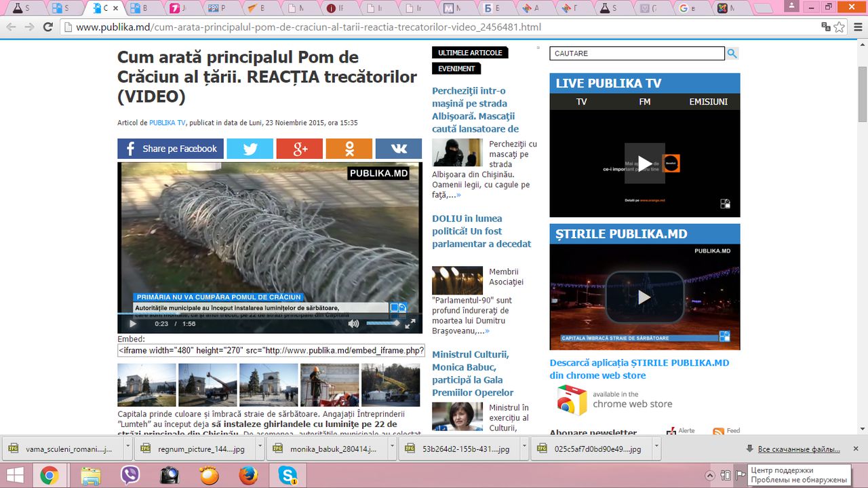The image size is (868, 488).
Task: Click Descarcă aplicația ȘTIRILE PUBLIKA.MD link
Action: 639,369
